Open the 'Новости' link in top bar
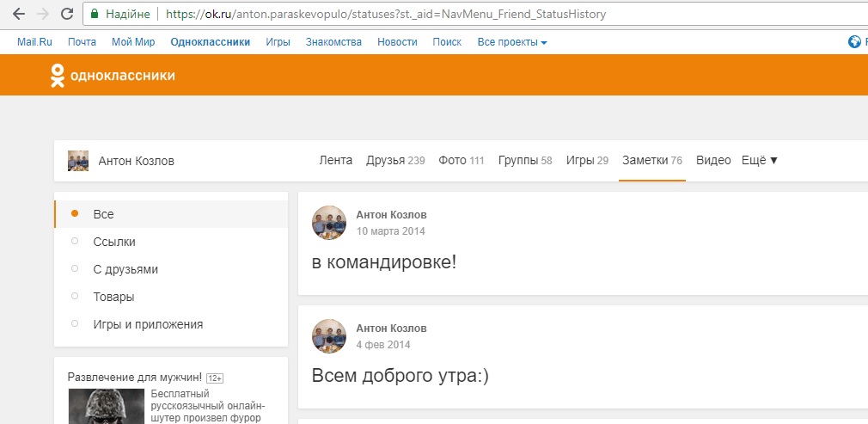This screenshot has width=868, height=424. 397,42
